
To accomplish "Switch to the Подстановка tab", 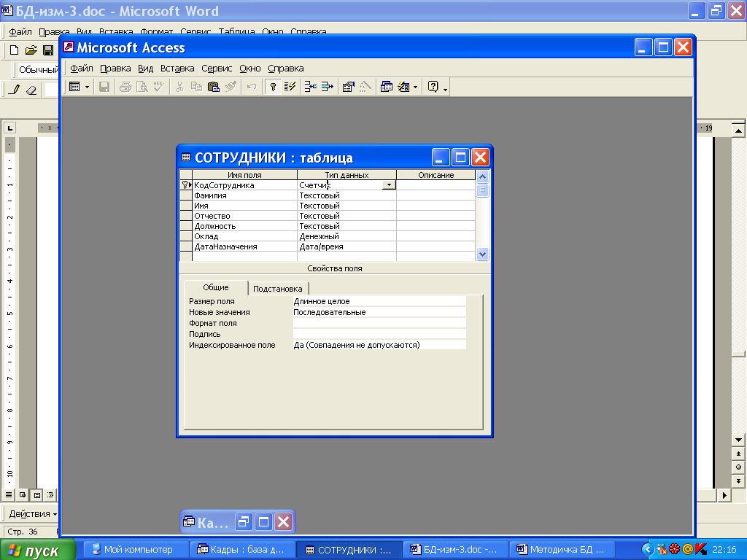I will pyautogui.click(x=278, y=289).
